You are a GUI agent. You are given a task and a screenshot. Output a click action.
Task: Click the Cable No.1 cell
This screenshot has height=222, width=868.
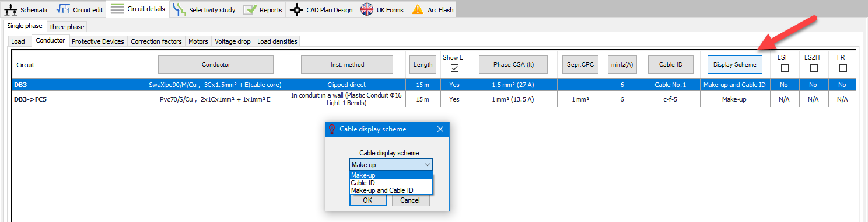pyautogui.click(x=670, y=85)
